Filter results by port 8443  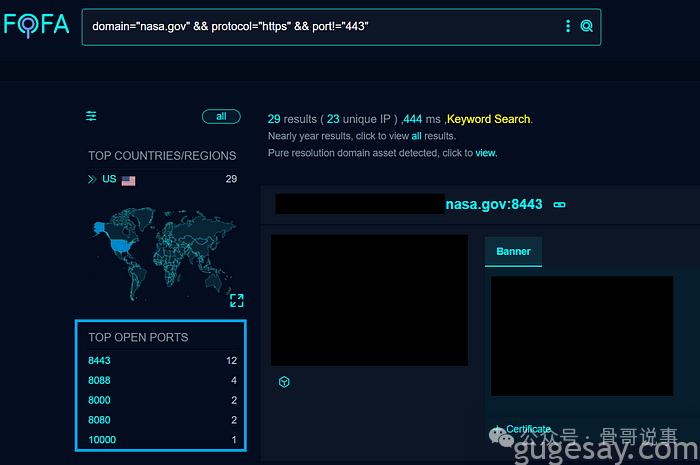(x=99, y=361)
